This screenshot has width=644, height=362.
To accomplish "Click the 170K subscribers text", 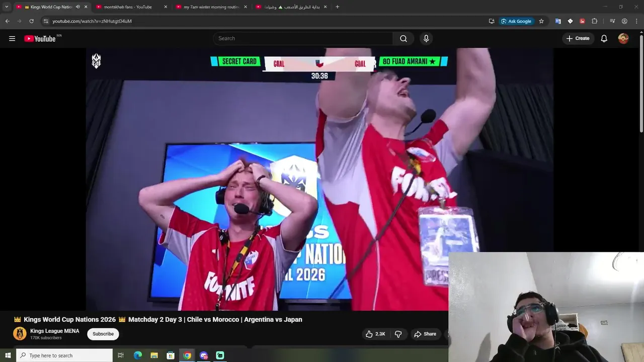I will coord(46,338).
